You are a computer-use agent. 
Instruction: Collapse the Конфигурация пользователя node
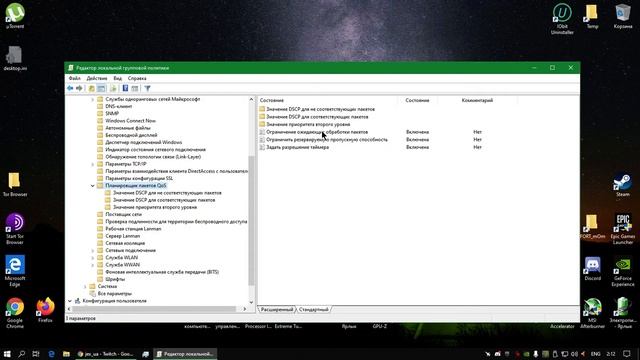pos(70,301)
